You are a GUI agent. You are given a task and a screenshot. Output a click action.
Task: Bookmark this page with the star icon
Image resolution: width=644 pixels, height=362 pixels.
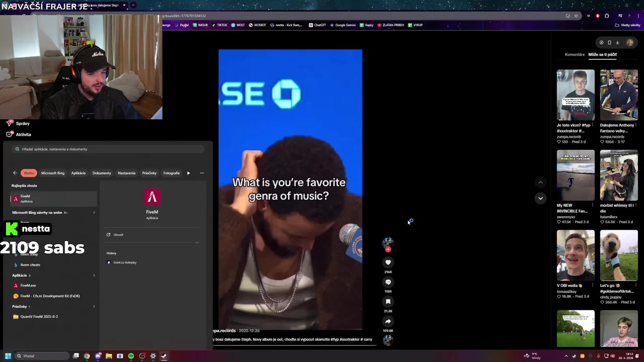pyautogui.click(x=576, y=16)
